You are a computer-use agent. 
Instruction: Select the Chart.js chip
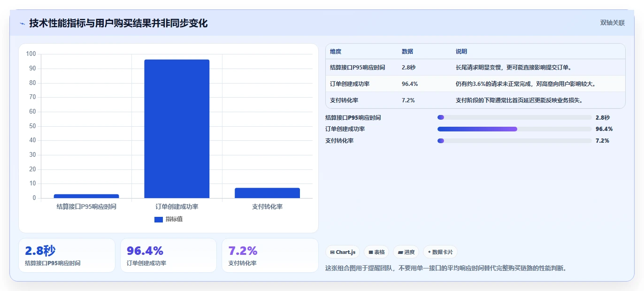[343, 252]
